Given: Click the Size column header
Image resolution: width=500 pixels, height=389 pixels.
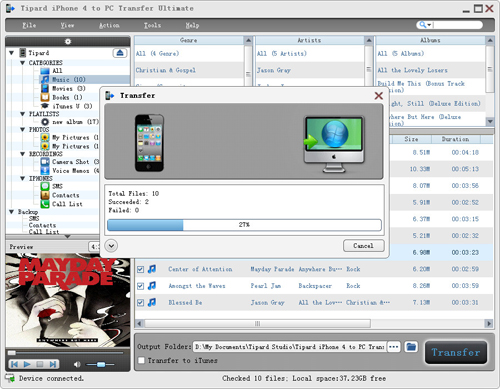Looking at the screenshot, I should point(411,139).
